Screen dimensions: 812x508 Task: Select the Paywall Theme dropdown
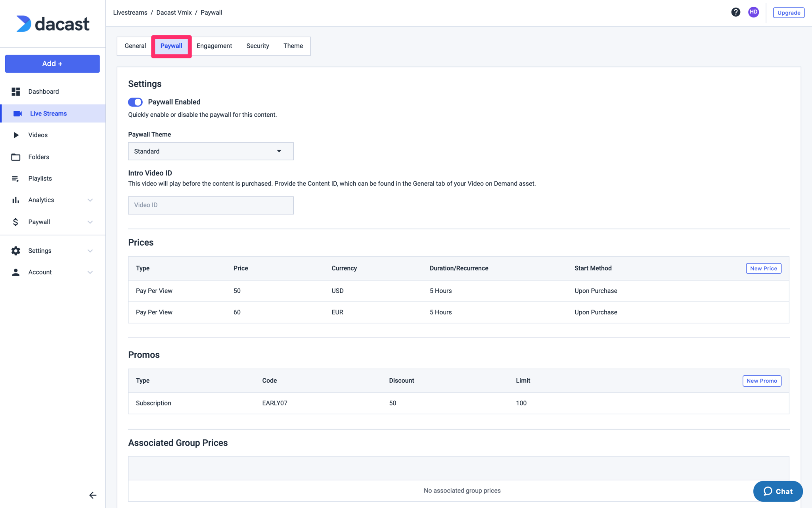point(211,151)
